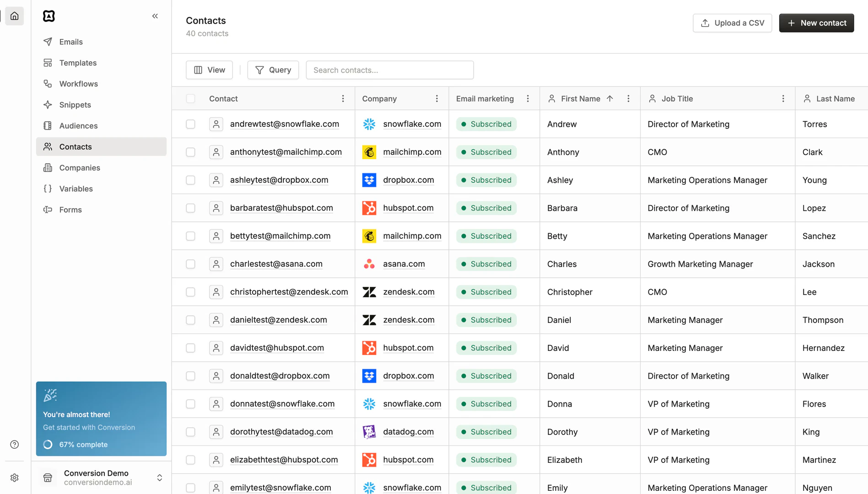Create a new contact
The image size is (868, 494).
pyautogui.click(x=816, y=23)
